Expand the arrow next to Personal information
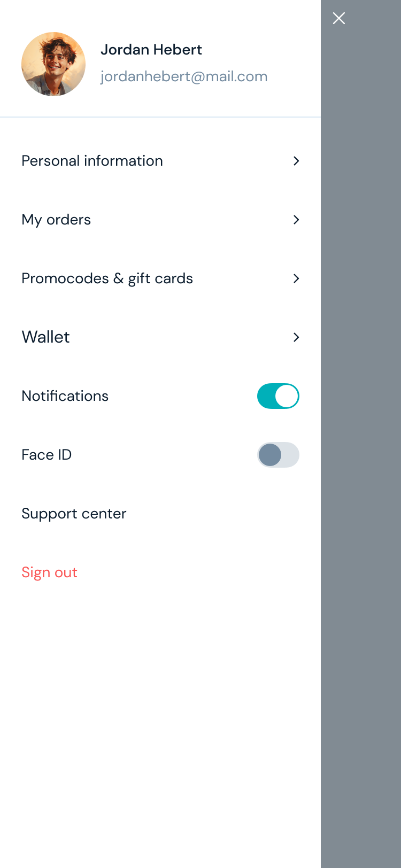 [x=296, y=161]
